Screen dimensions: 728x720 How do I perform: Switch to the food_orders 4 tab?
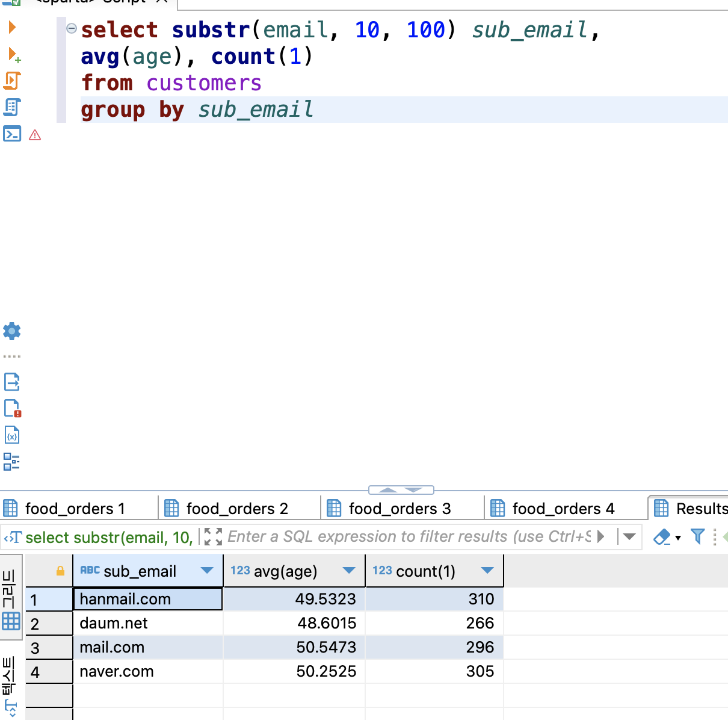(x=566, y=508)
